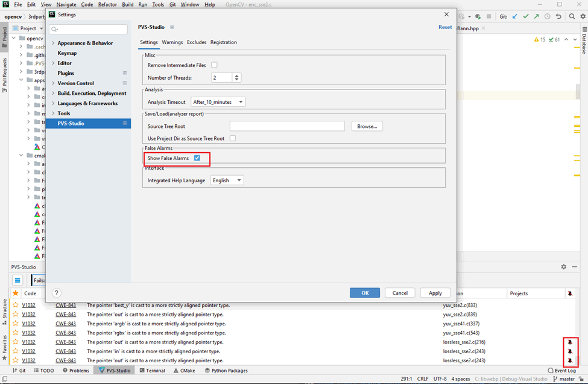Star the V1032 'rgbx' warning row

[x=15, y=333]
